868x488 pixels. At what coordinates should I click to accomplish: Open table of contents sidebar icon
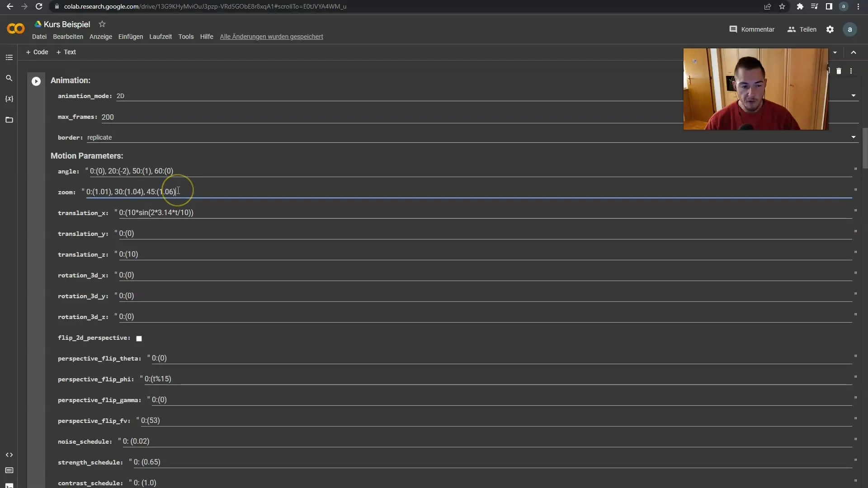point(9,57)
